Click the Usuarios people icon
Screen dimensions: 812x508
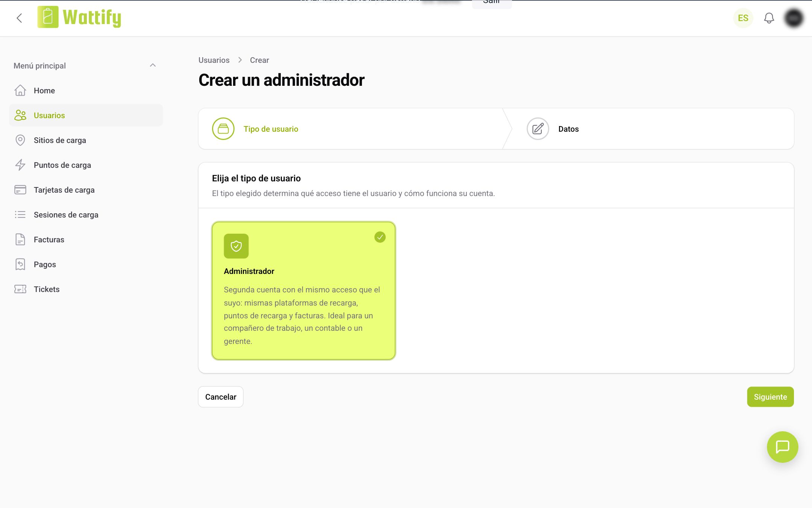20,115
